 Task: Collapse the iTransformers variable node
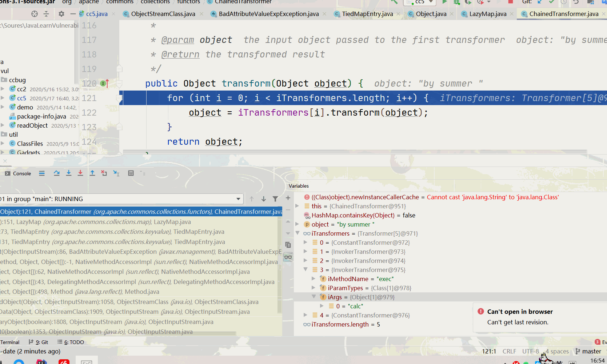tap(297, 233)
